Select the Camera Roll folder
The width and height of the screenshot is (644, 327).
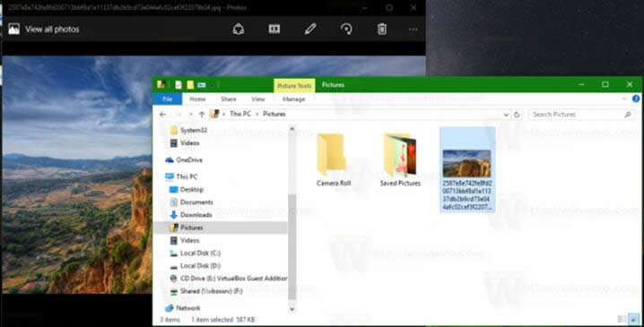[334, 160]
